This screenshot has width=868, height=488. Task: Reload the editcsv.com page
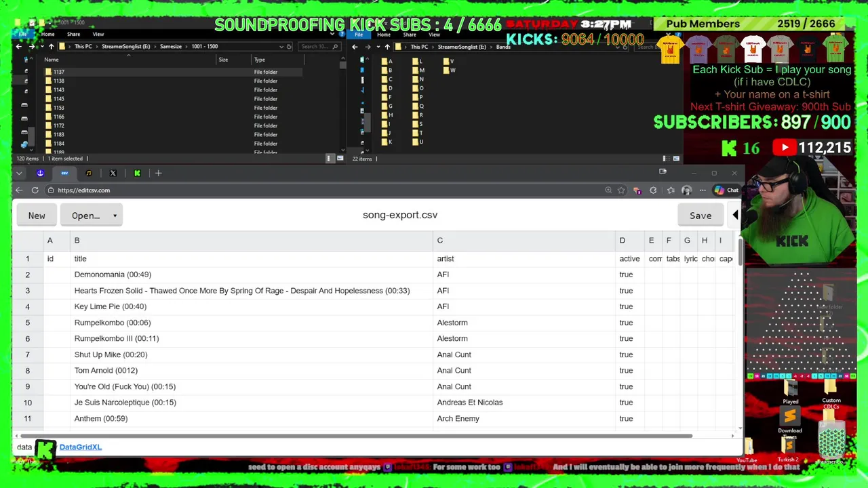(35, 190)
